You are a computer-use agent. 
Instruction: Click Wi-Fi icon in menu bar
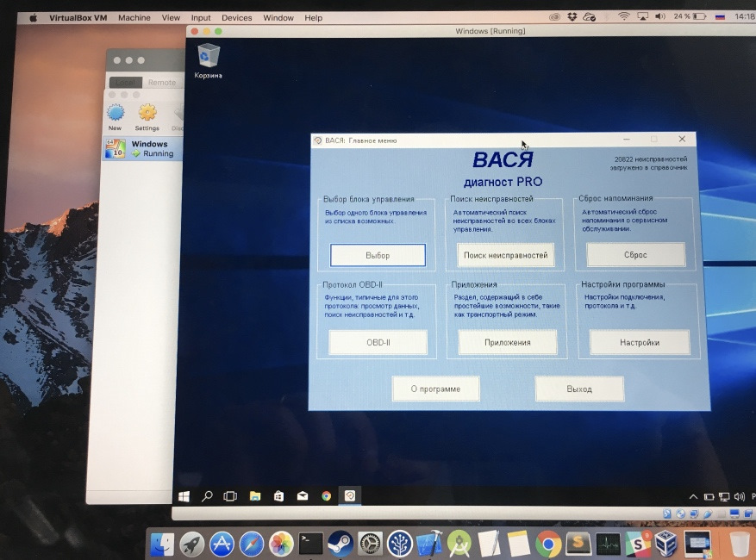[x=624, y=16]
